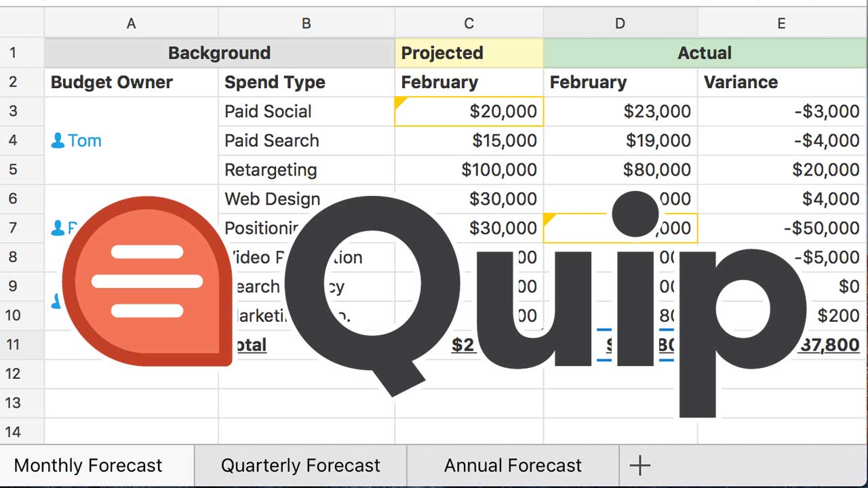Select the $100,000 projected cell
This screenshot has height=488, width=868.
coord(469,169)
